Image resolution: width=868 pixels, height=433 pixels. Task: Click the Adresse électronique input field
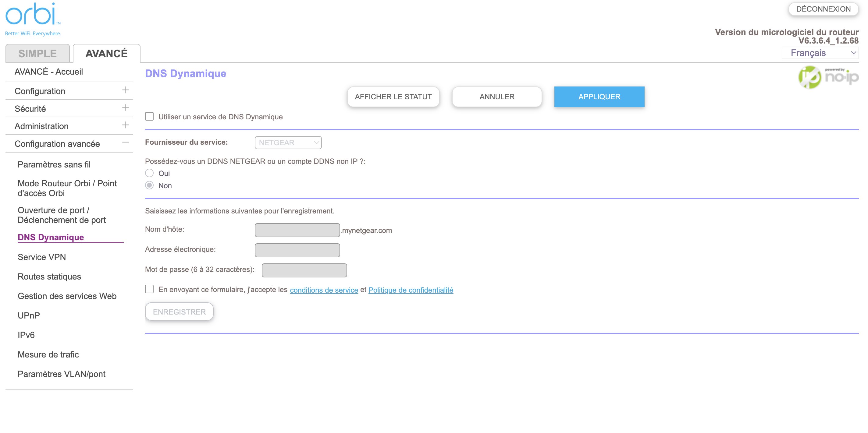[297, 250]
